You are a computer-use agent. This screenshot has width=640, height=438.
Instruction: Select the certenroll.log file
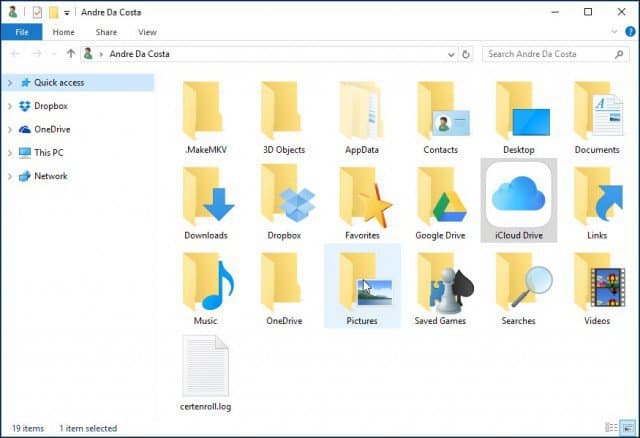pyautogui.click(x=206, y=373)
